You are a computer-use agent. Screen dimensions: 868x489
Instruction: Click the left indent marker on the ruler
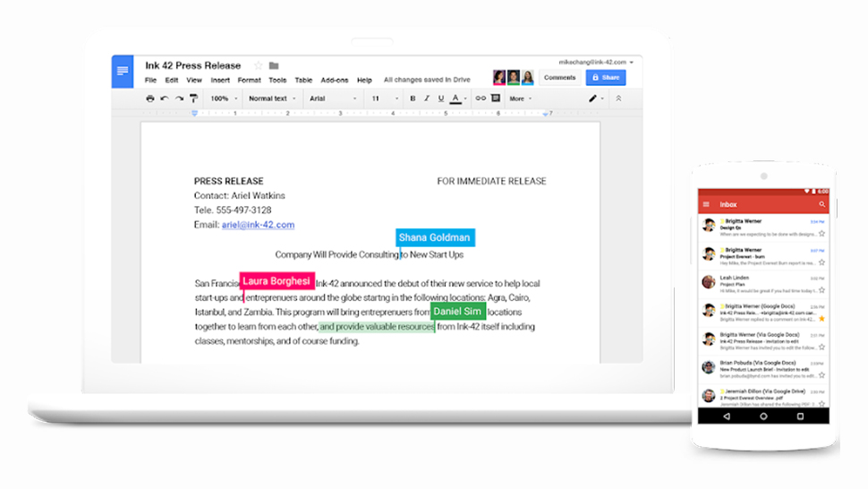194,113
